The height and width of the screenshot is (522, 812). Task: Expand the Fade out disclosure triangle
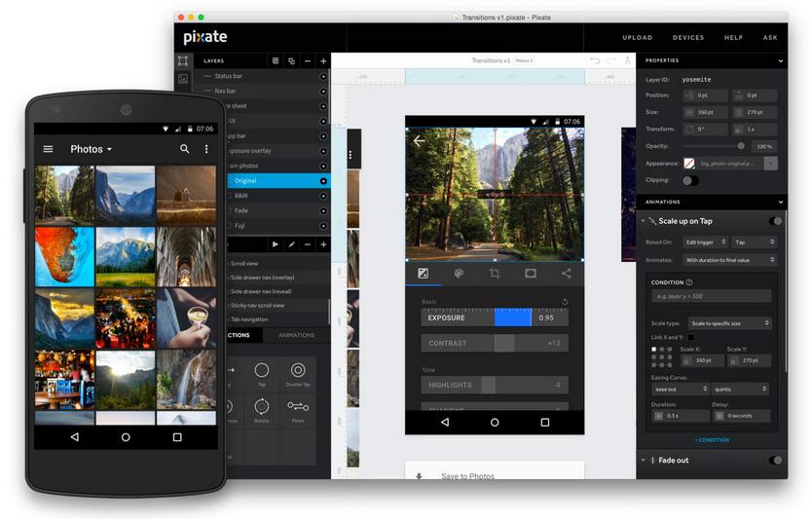(644, 461)
